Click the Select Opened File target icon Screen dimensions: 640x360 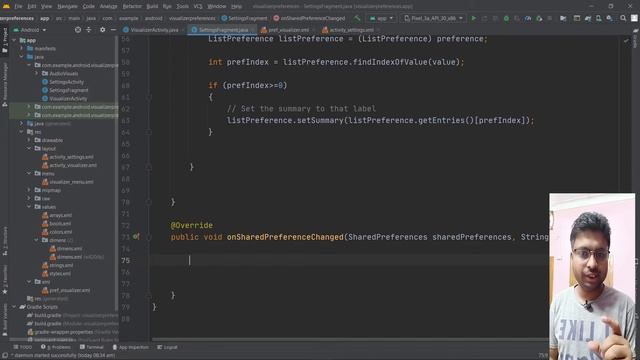[78, 30]
